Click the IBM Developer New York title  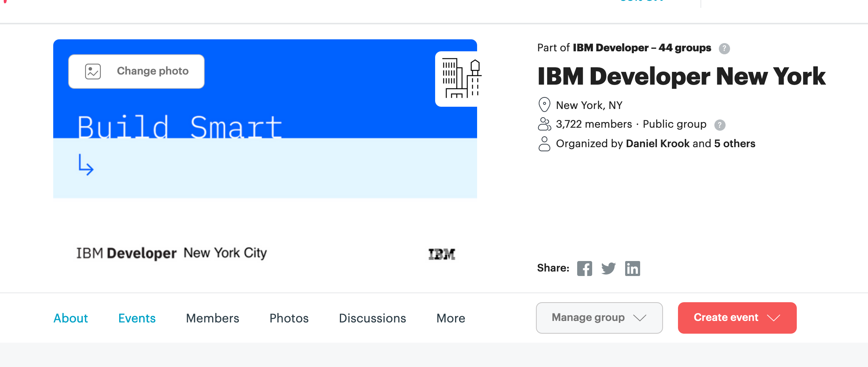click(681, 76)
